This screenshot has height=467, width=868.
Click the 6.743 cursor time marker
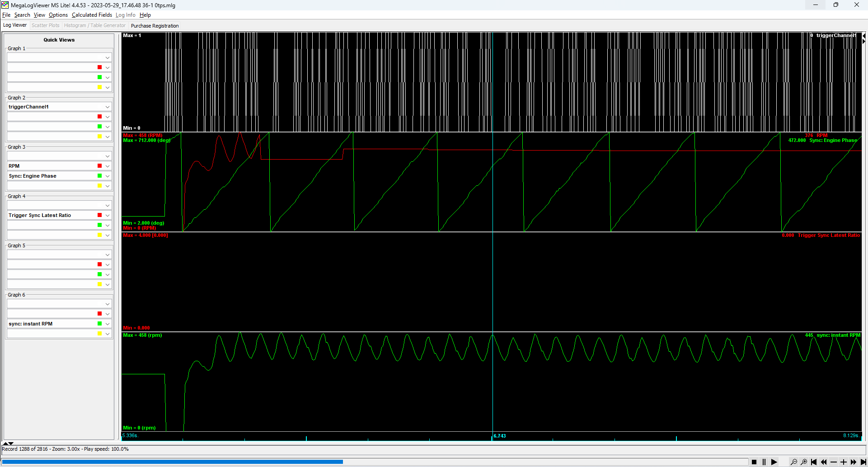coord(500,436)
